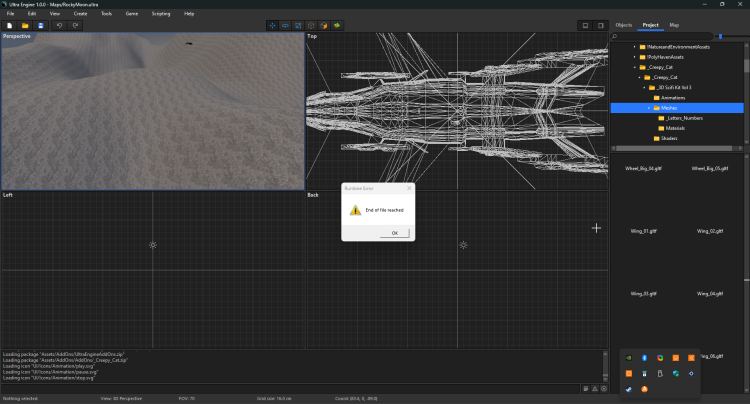Expand the !PolyHavenAssets folder
750x404 pixels.
[x=634, y=57]
